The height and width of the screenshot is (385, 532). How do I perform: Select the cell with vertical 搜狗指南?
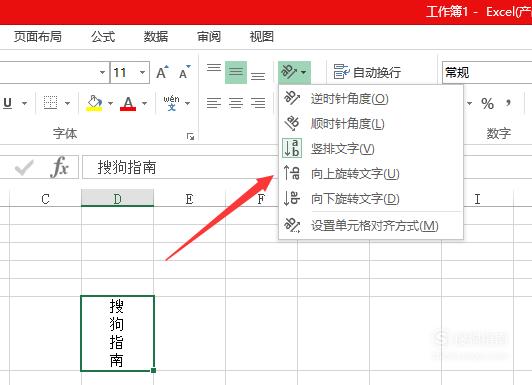(x=117, y=333)
